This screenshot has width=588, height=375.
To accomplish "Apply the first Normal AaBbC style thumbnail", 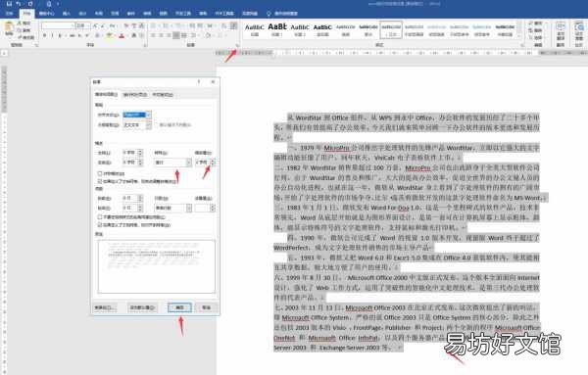I will coord(254,29).
